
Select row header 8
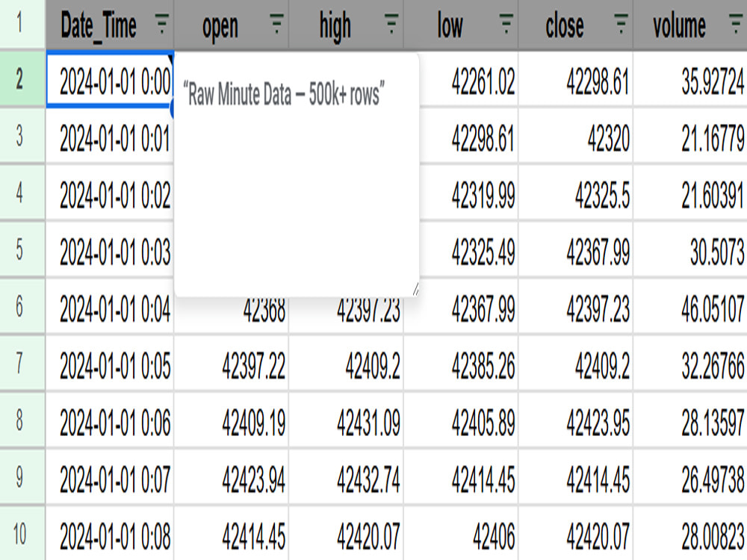(x=22, y=420)
